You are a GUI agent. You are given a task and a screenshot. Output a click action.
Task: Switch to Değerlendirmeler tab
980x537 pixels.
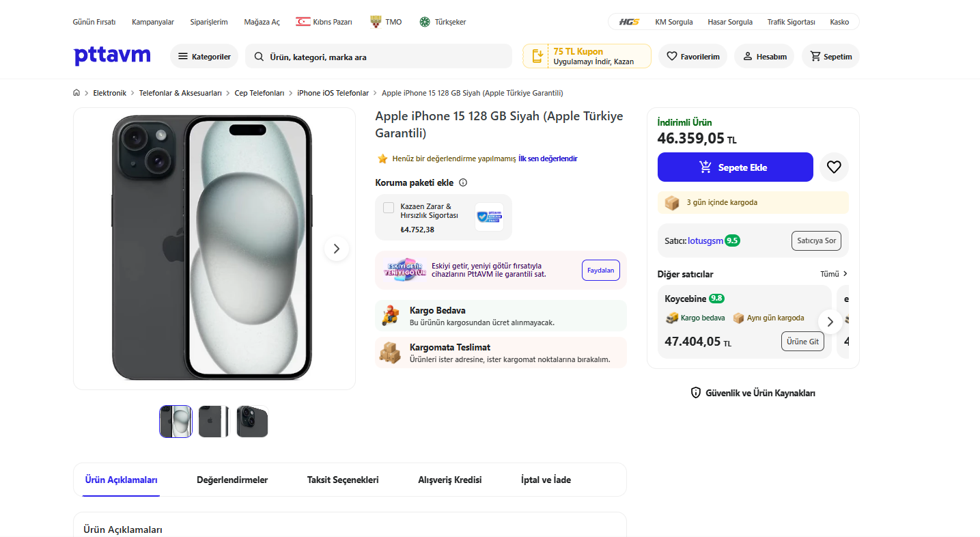(x=232, y=480)
